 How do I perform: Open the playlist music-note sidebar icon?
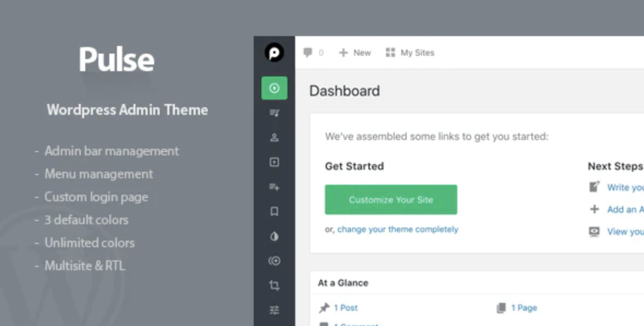(274, 113)
